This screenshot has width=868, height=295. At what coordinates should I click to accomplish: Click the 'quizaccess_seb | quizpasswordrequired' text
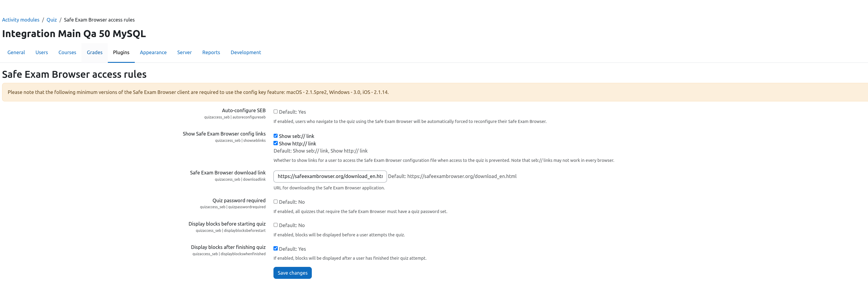coord(233,207)
